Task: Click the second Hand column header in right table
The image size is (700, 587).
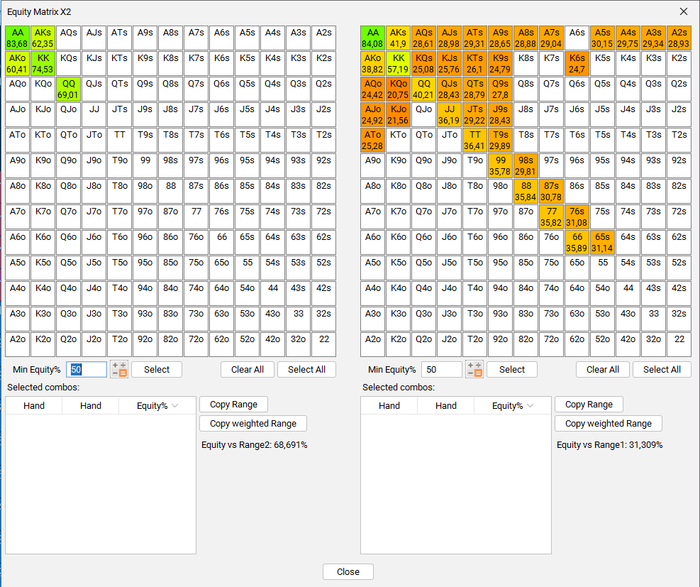Action: [446, 406]
